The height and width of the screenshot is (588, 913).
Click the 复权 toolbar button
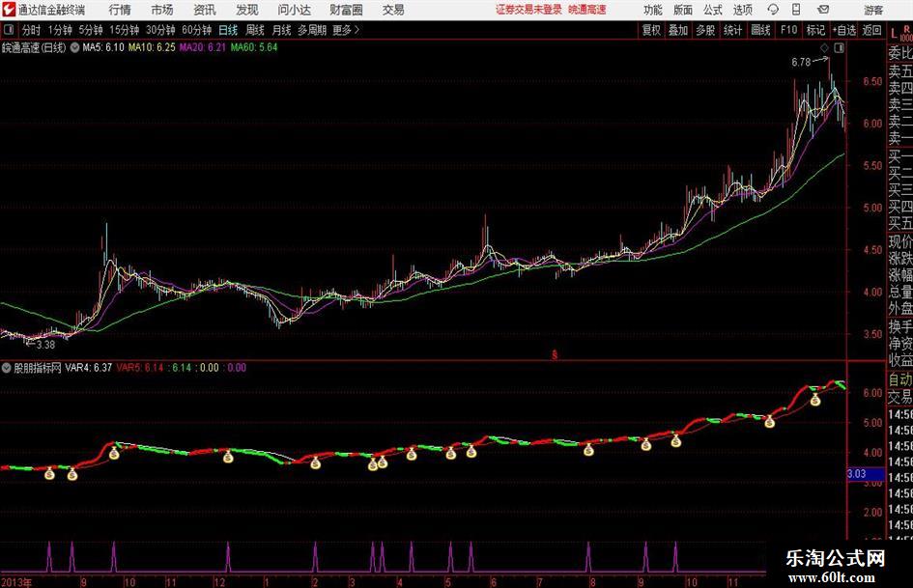[651, 30]
